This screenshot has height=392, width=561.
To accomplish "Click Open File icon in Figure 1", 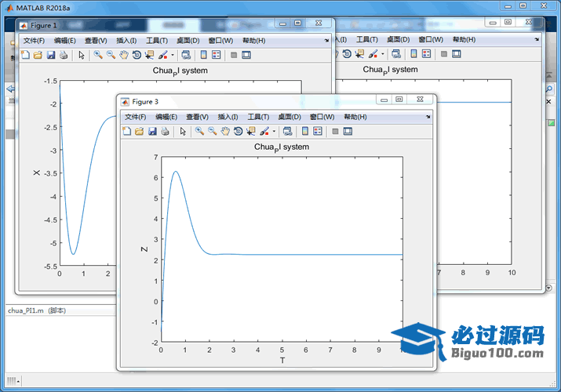I will pos(38,55).
